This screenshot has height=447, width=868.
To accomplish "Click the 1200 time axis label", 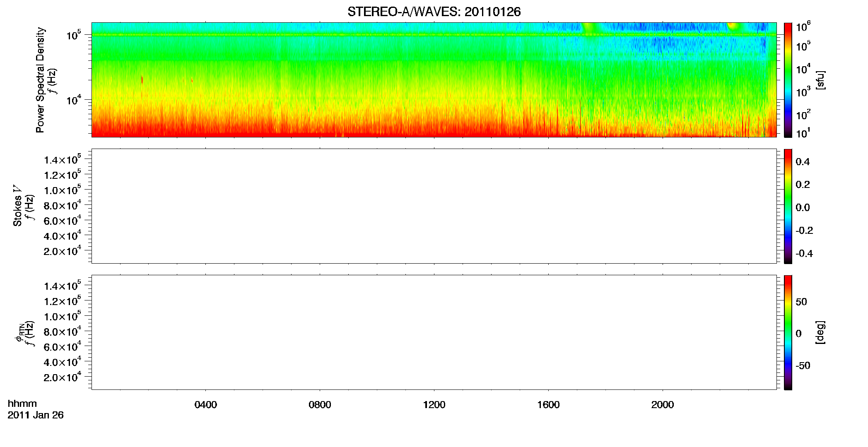I will [434, 405].
